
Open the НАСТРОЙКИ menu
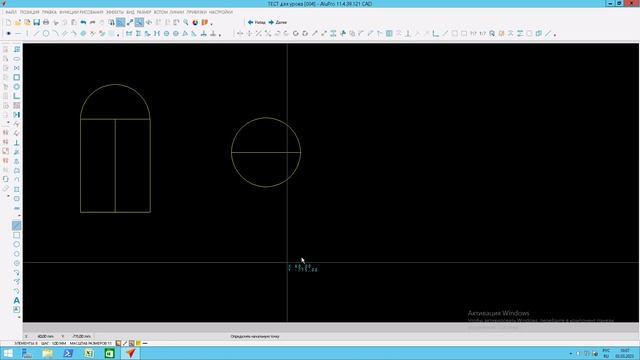pyautogui.click(x=221, y=12)
